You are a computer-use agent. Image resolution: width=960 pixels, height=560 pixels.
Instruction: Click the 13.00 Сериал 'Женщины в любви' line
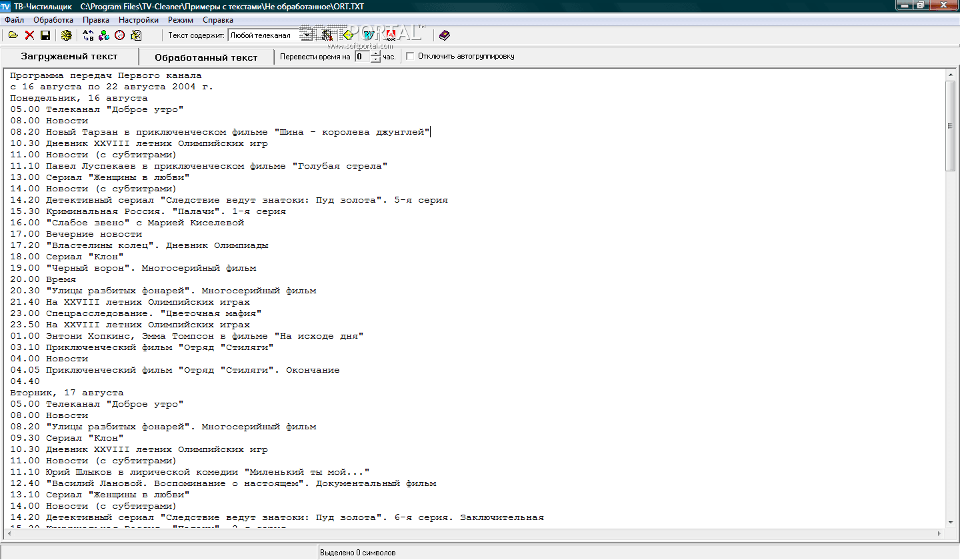100,177
